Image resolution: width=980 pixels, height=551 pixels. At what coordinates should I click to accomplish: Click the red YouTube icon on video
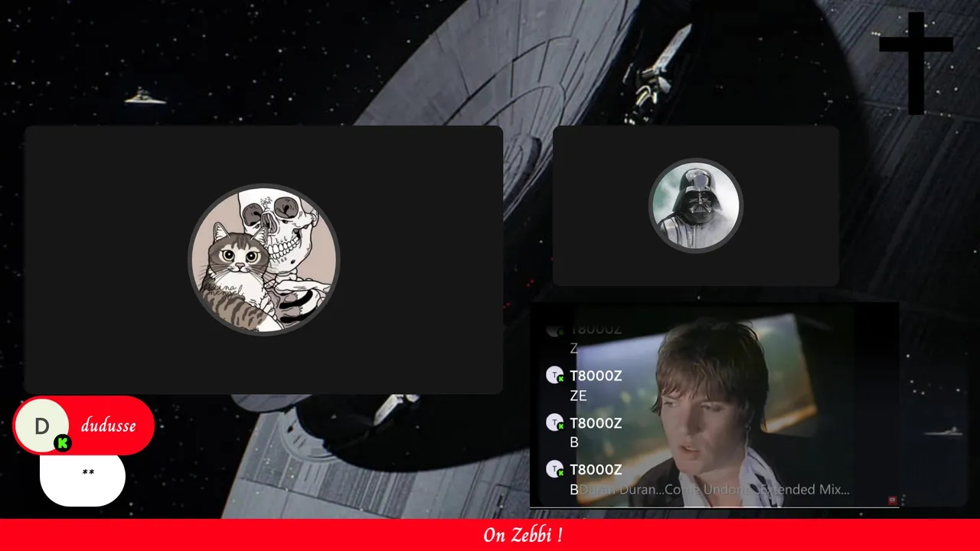click(x=892, y=500)
